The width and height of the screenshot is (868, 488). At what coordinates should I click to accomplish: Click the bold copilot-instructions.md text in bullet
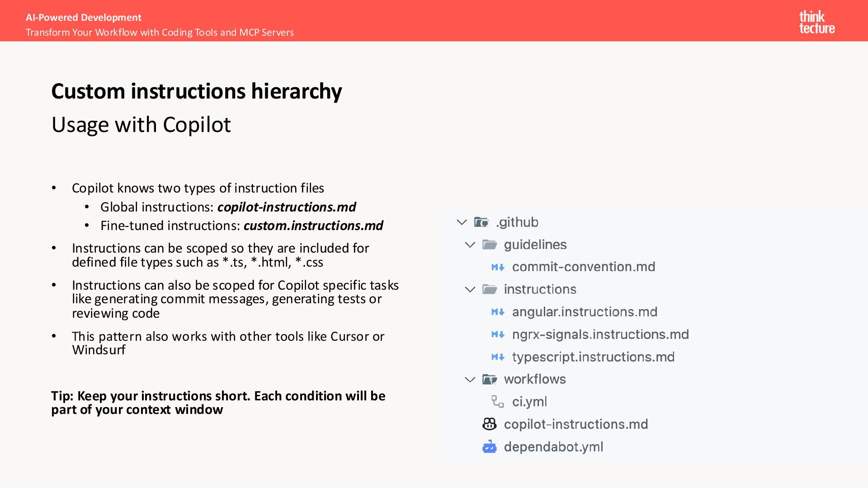[287, 207]
